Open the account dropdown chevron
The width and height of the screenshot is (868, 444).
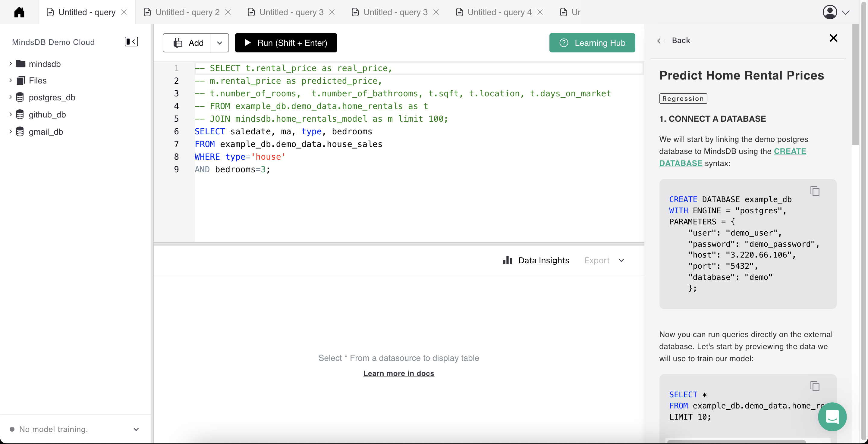[x=845, y=12]
